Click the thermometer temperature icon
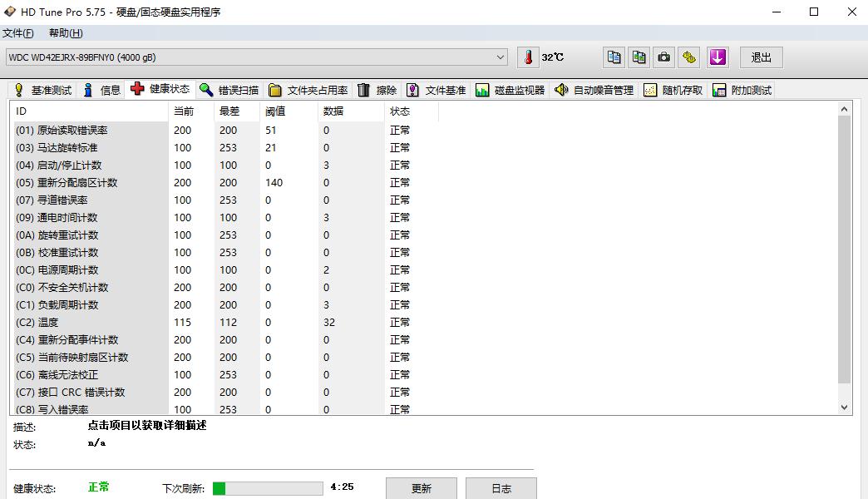Image resolution: width=868 pixels, height=499 pixels. coord(528,57)
